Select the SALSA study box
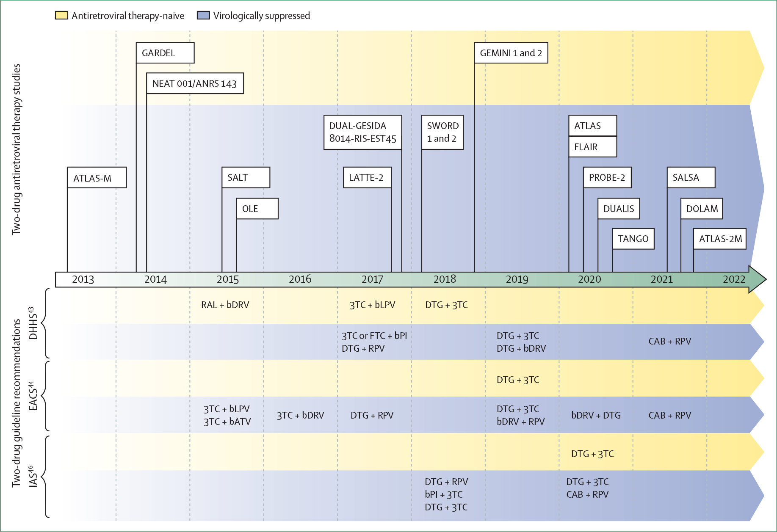The width and height of the screenshot is (777, 532). (691, 177)
